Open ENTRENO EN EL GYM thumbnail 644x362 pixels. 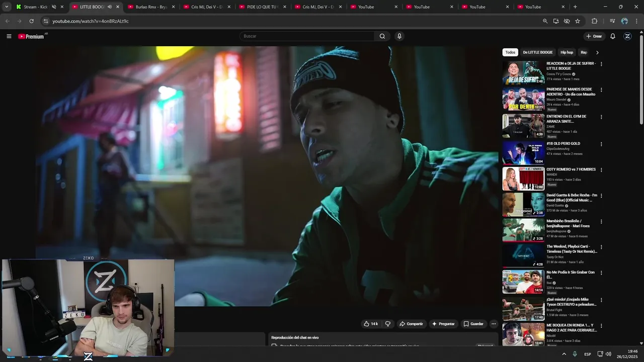(523, 126)
